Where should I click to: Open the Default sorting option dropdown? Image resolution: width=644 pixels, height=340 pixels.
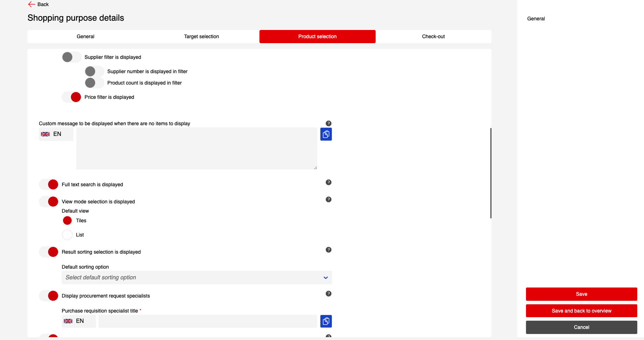[196, 278]
